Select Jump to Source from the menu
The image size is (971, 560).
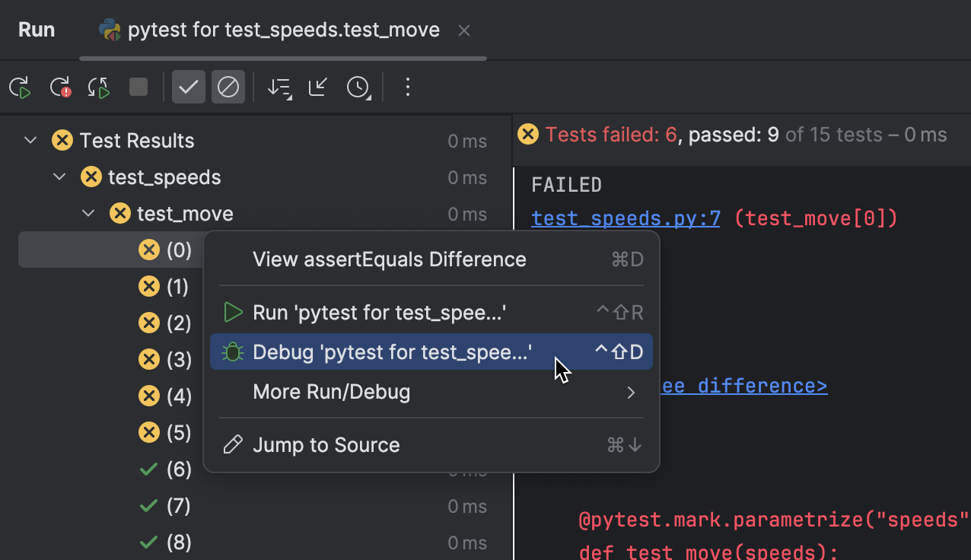coord(326,444)
